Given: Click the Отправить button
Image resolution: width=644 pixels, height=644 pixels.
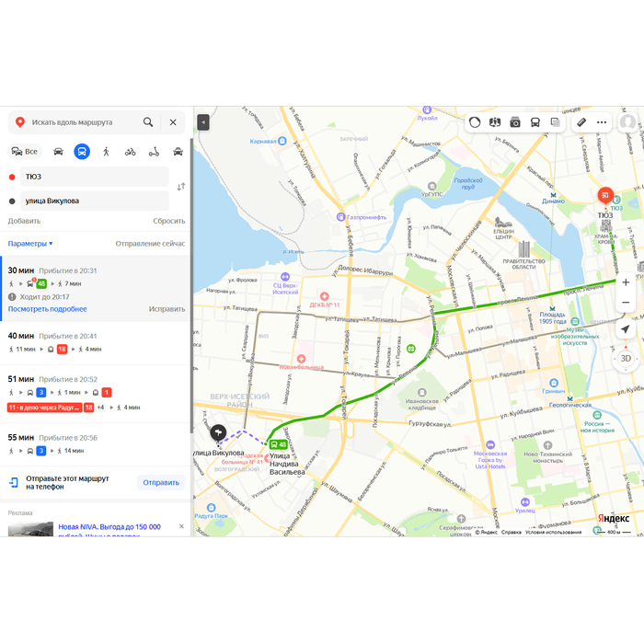Looking at the screenshot, I should click(x=161, y=483).
